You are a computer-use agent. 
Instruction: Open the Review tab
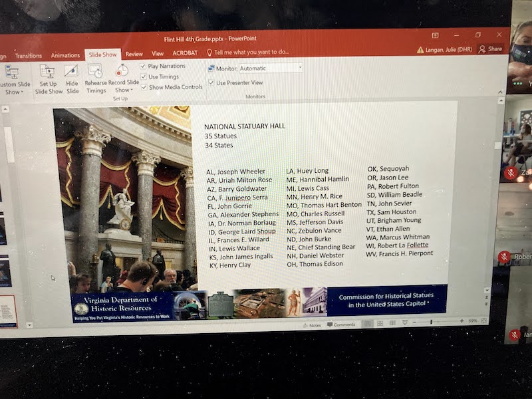[134, 54]
